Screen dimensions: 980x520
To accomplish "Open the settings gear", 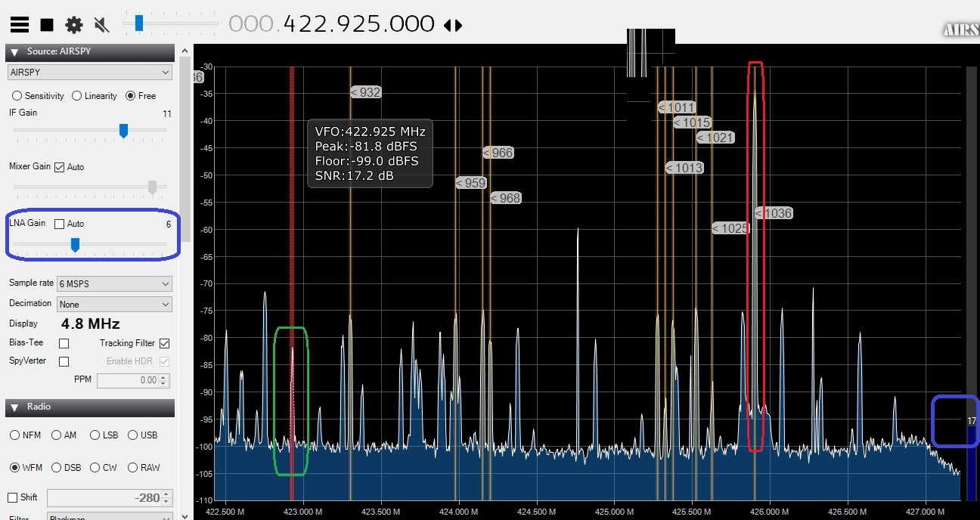I will [x=74, y=25].
